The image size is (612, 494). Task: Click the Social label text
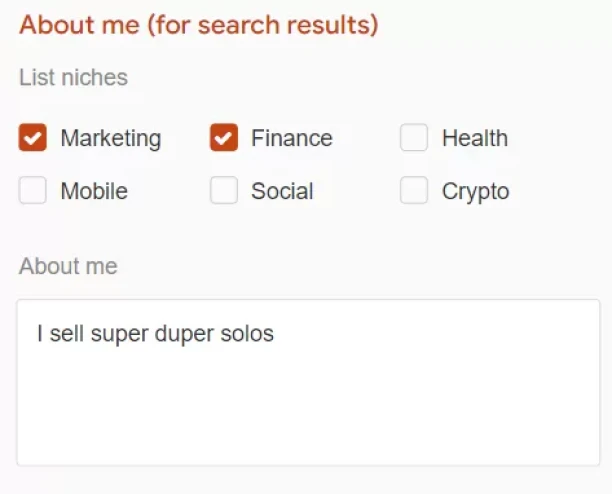coord(282,191)
